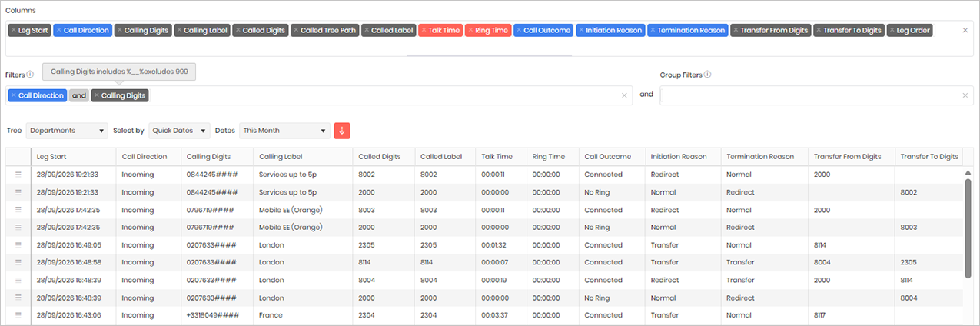Image resolution: width=980 pixels, height=326 pixels.
Task: Remove the Talk Time column tag
Action: pos(424,31)
